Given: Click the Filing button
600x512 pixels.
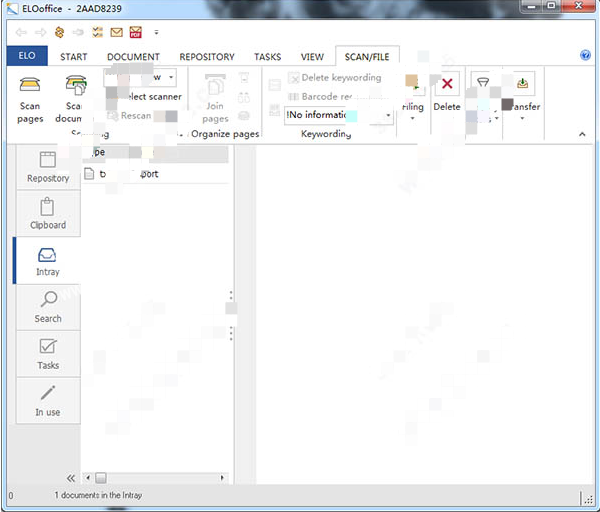Looking at the screenshot, I should [413, 96].
